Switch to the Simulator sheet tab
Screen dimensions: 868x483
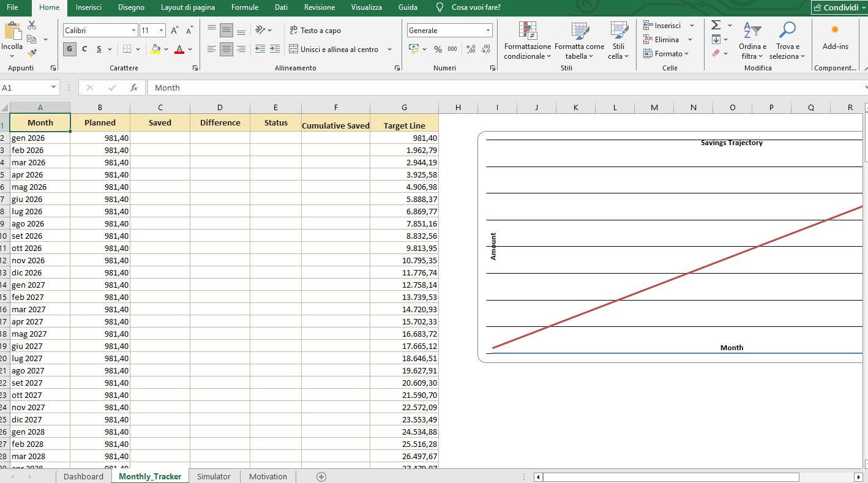(x=214, y=476)
